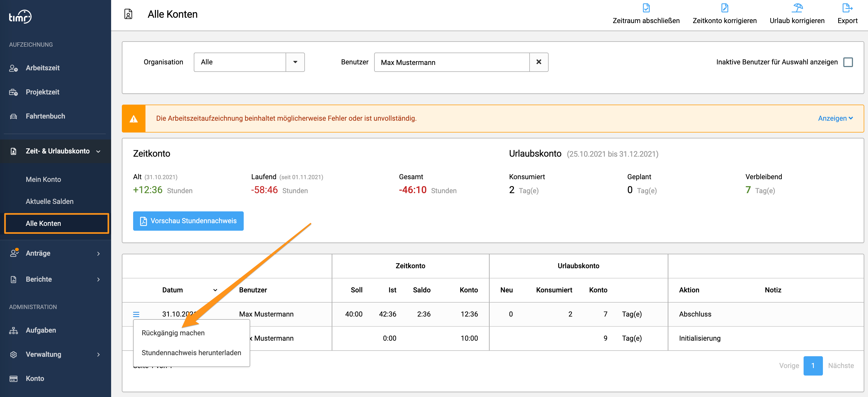Click the Abschluss action cell

695,314
